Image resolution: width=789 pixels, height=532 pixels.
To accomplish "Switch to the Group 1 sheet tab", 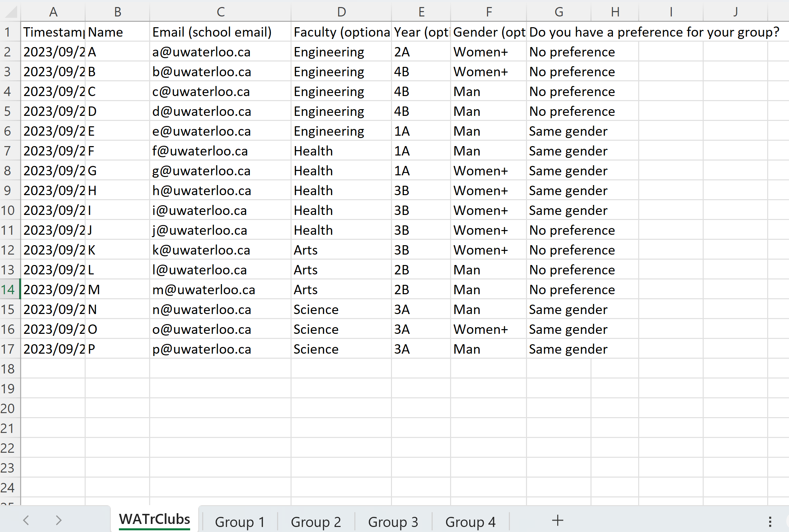I will (239, 522).
